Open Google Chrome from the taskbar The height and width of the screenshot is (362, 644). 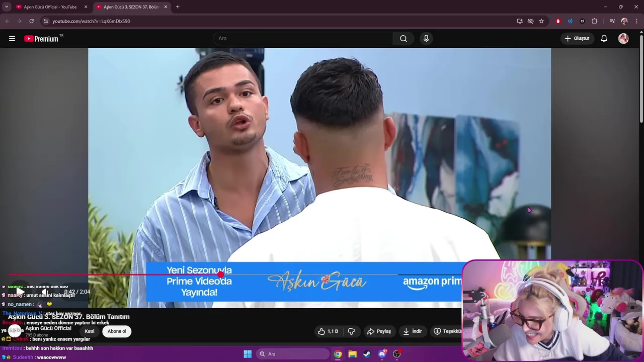[338, 354]
